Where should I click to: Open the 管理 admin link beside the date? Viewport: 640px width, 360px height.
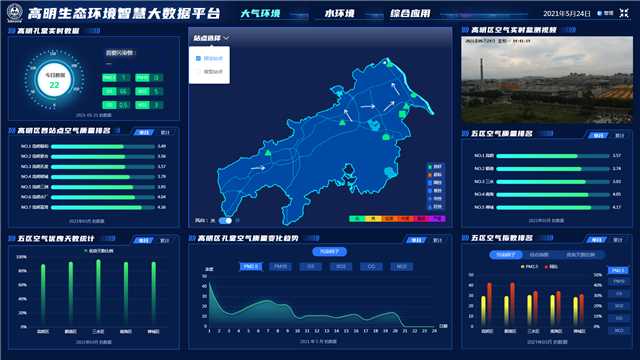point(606,13)
